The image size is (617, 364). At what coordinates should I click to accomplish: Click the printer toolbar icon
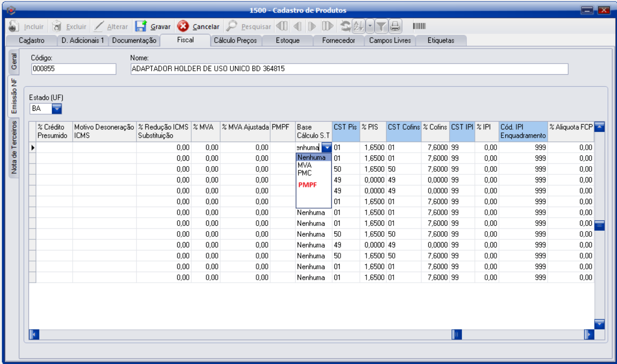coord(395,26)
